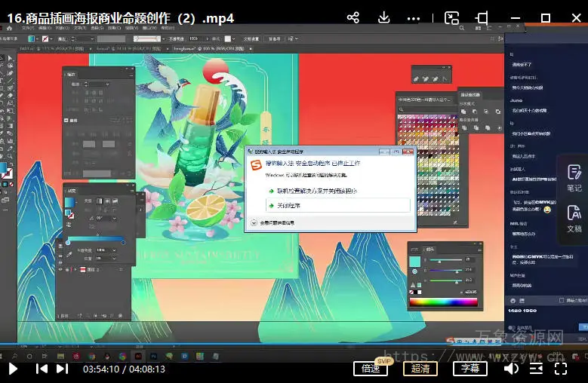The height and width of the screenshot is (383, 588).
Task: Open the 文稿 transcript side panel
Action: pyautogui.click(x=574, y=219)
